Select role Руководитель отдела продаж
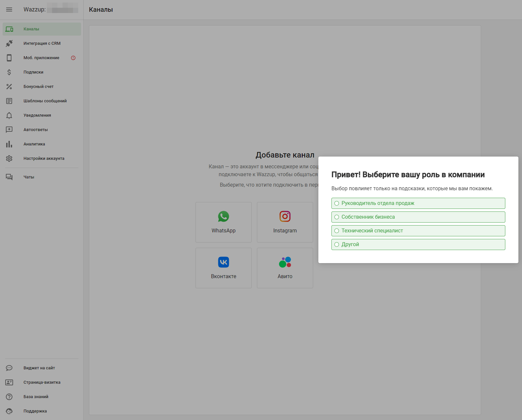This screenshot has height=420, width=522. point(418,203)
